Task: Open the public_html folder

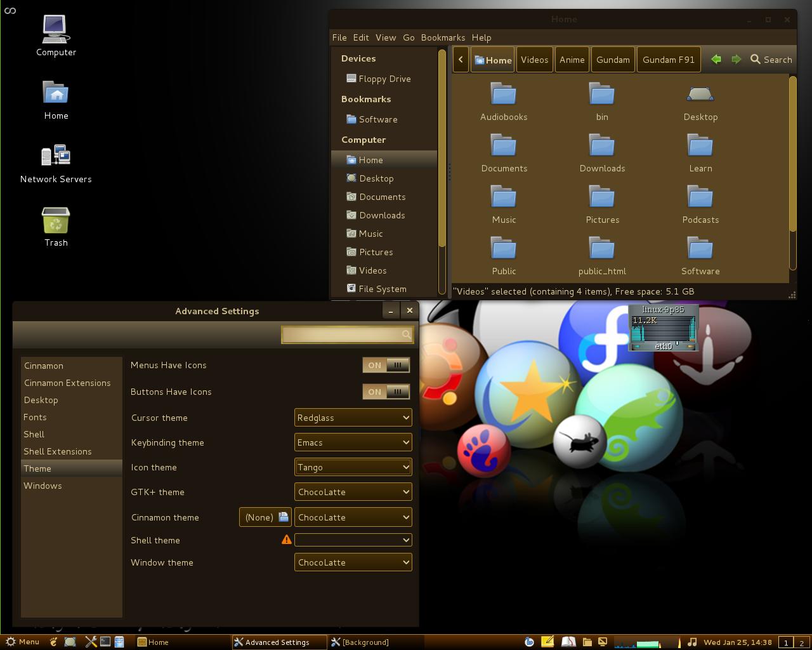Action: (x=601, y=249)
